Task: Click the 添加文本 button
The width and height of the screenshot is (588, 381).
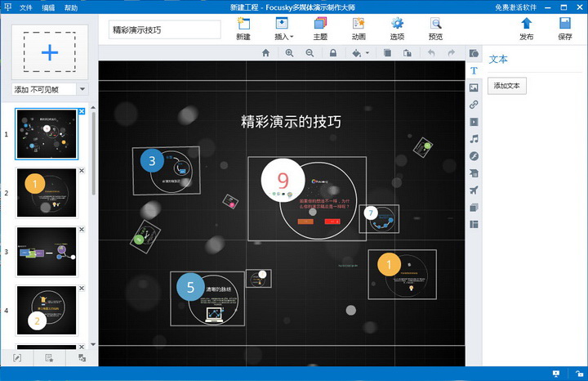Action: pyautogui.click(x=506, y=86)
